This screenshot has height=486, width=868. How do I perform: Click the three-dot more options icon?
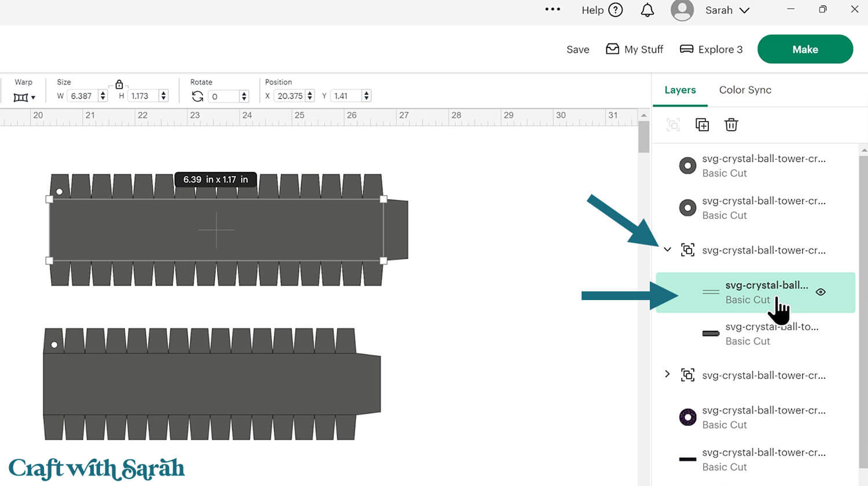pos(553,9)
